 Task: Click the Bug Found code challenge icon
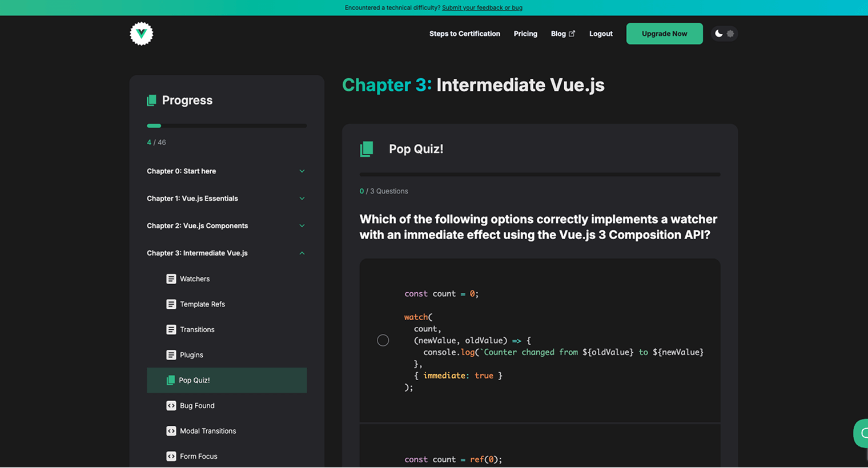(171, 406)
